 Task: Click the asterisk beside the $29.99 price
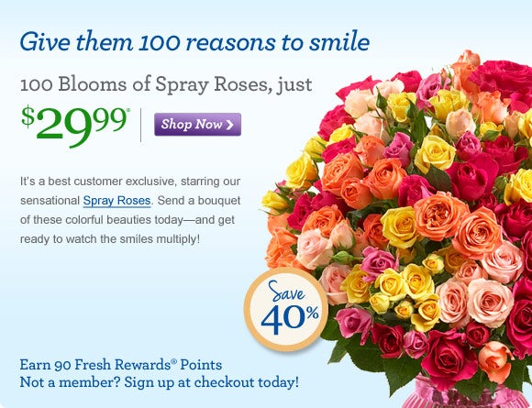[x=127, y=109]
